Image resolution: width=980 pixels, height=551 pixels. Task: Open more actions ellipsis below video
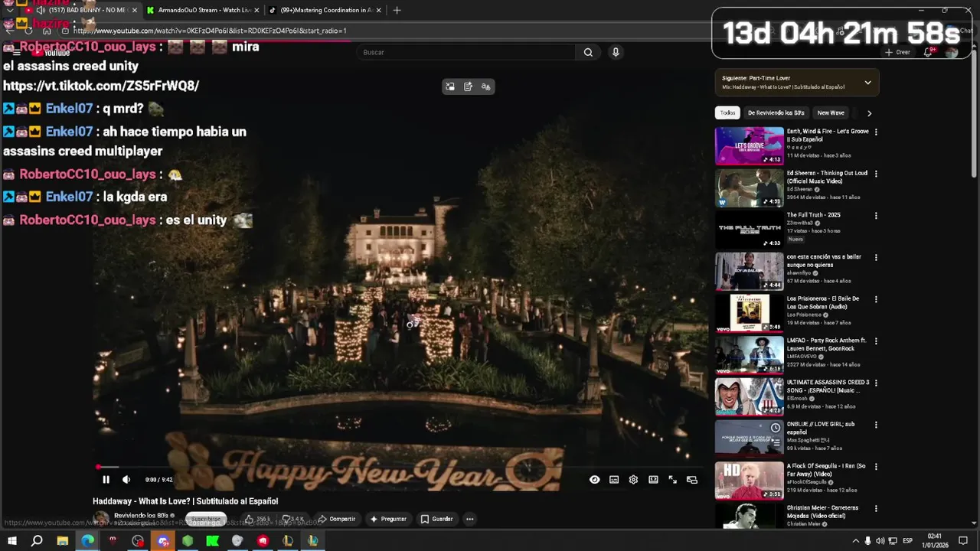[x=470, y=519]
